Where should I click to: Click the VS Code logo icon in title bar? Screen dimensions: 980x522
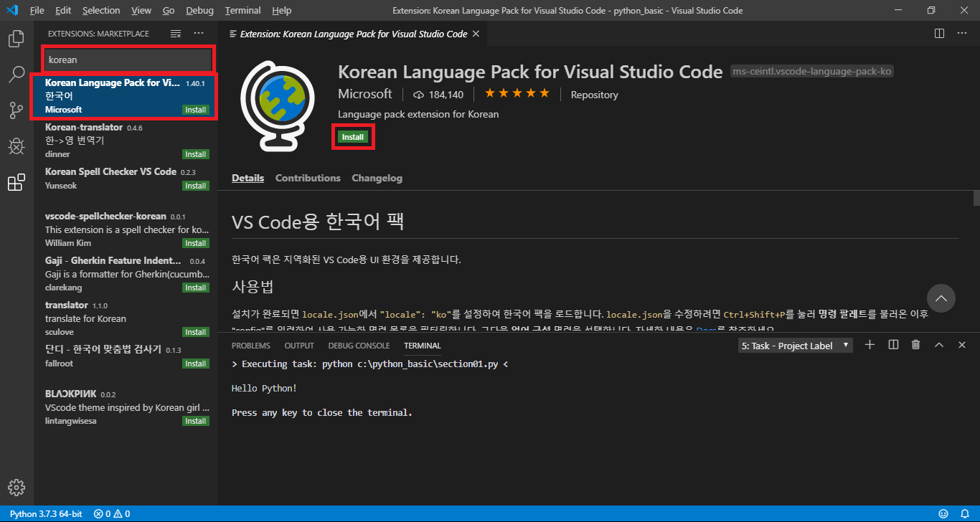coord(11,11)
